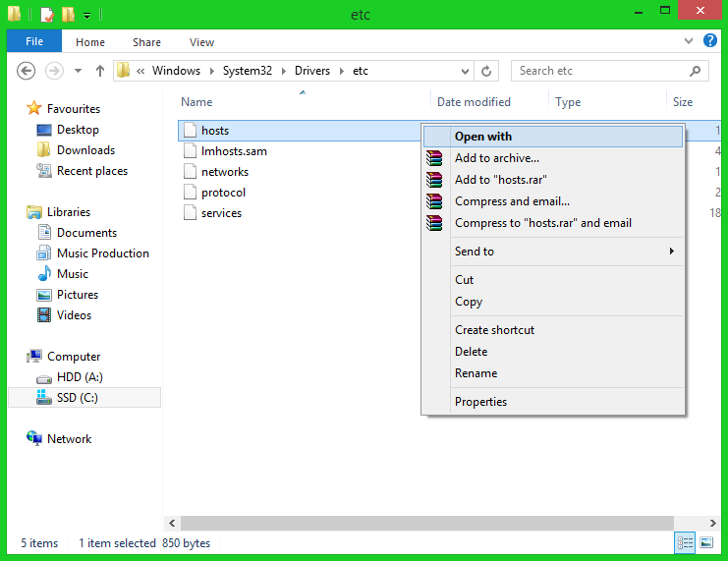Choose Cut from the context menu

point(553,280)
